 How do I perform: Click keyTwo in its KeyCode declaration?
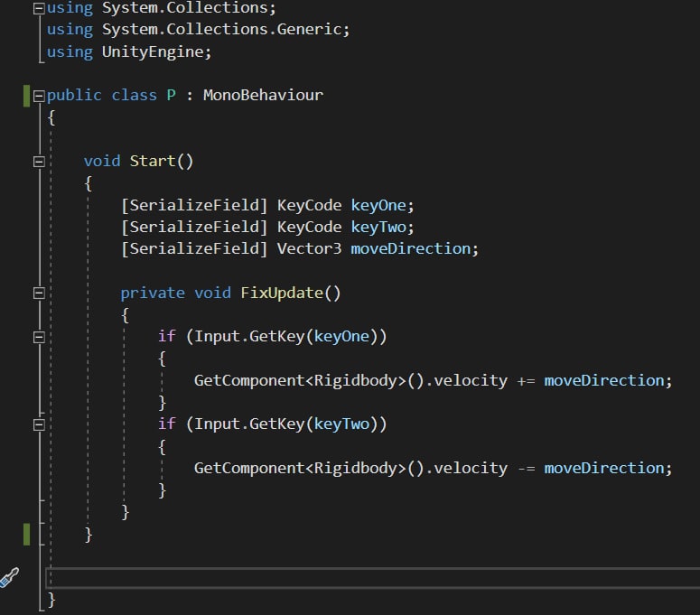(x=378, y=228)
